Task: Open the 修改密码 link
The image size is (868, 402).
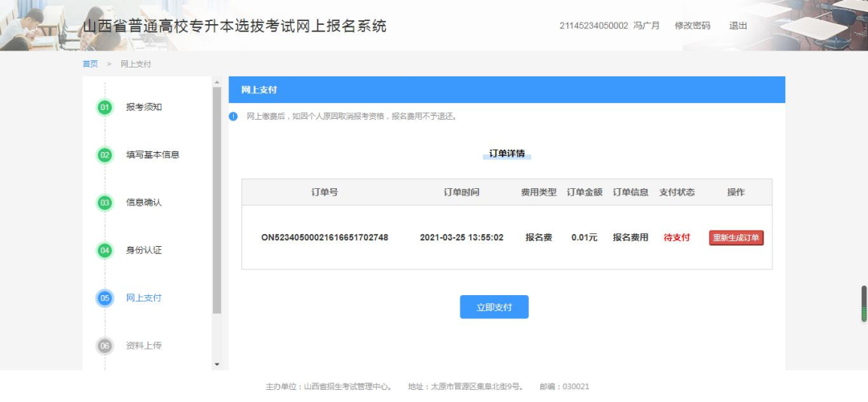Action: (x=692, y=26)
